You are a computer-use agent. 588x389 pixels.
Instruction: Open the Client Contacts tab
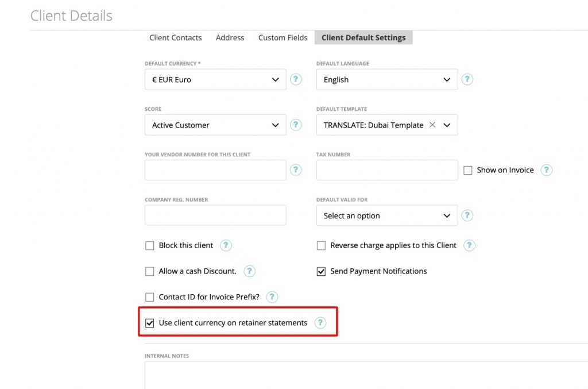pos(175,37)
